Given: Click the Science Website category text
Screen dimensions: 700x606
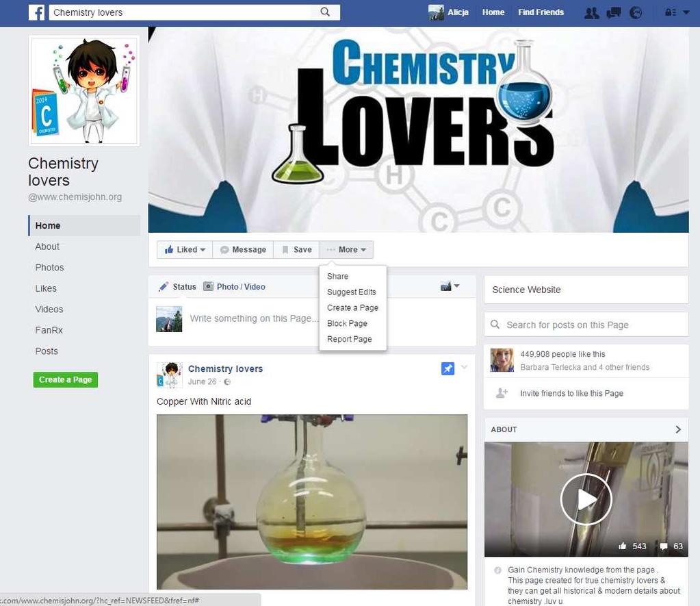Looking at the screenshot, I should 526,290.
